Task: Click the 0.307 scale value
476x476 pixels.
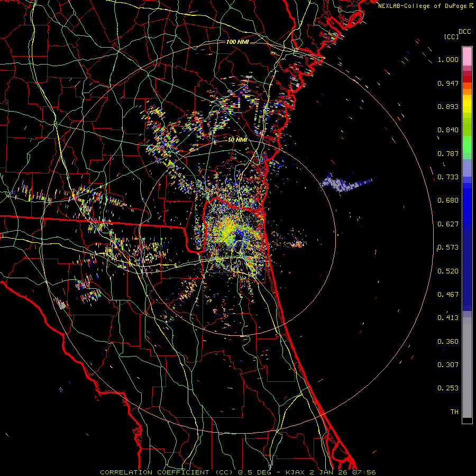Action: pos(448,364)
